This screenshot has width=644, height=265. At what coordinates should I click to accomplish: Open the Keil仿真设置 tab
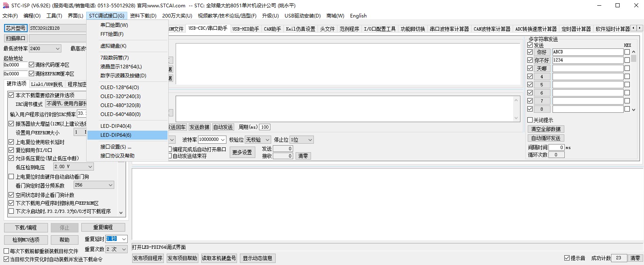(x=300, y=29)
